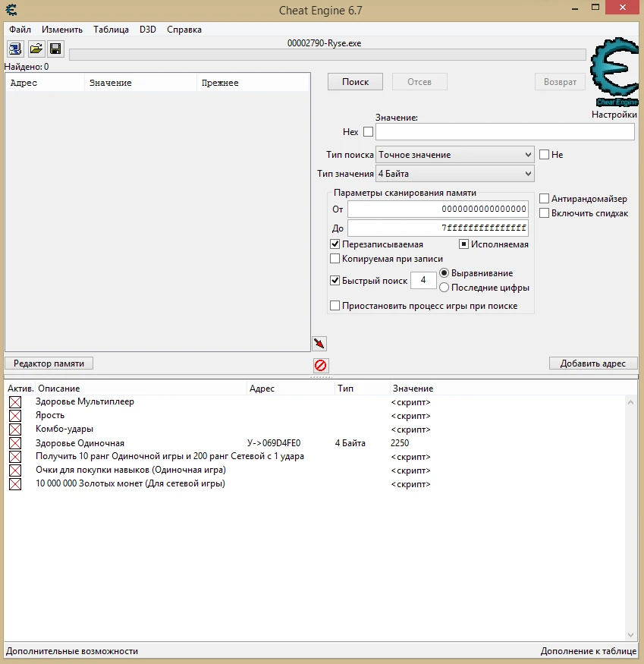Click the Значение input field
644x664 pixels.
tap(504, 131)
